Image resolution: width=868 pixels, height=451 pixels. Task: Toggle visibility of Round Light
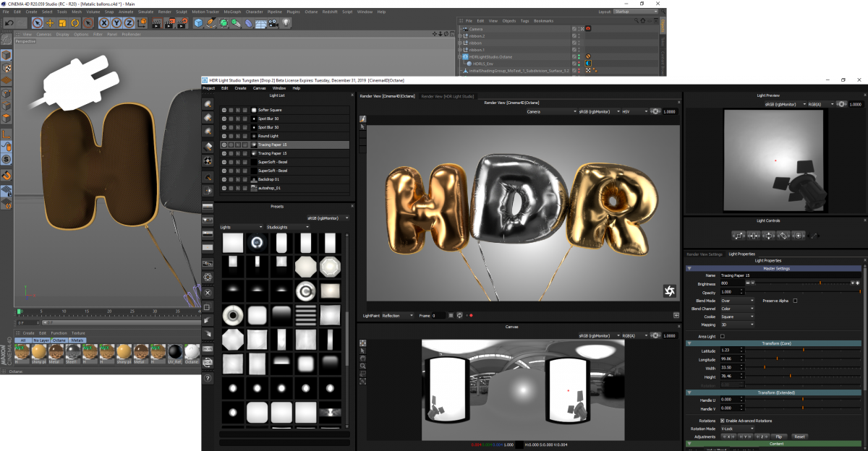click(x=224, y=136)
